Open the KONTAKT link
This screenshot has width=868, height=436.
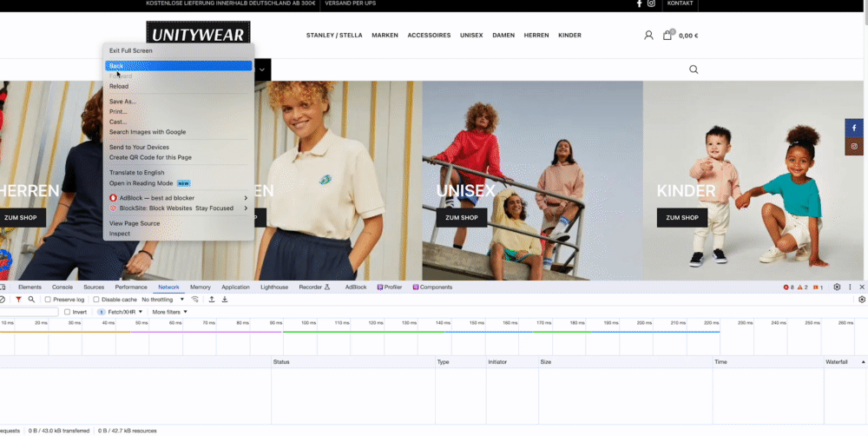681,3
